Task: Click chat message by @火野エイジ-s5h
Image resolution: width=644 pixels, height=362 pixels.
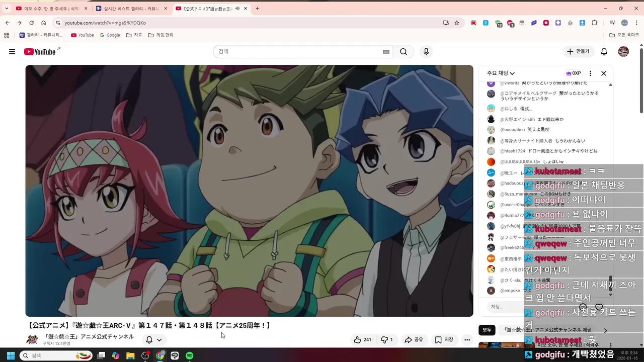Action: pos(525,119)
